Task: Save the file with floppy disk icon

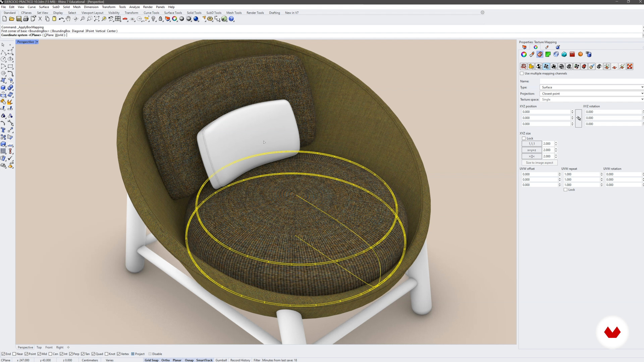Action: click(19, 19)
